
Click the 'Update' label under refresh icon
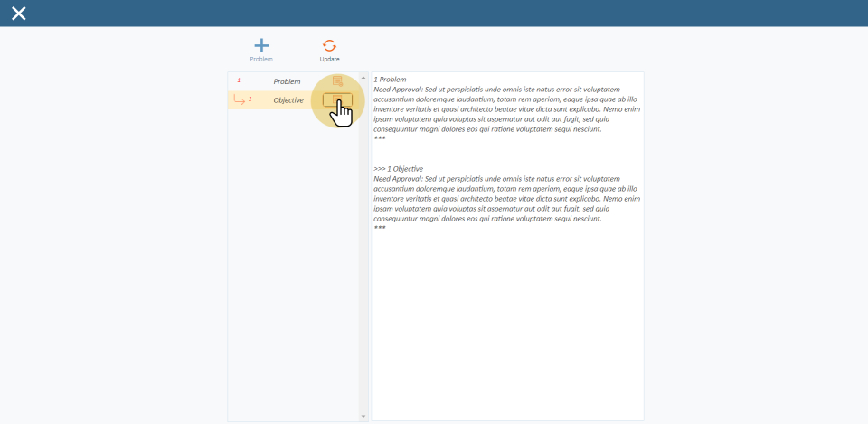[x=329, y=60]
